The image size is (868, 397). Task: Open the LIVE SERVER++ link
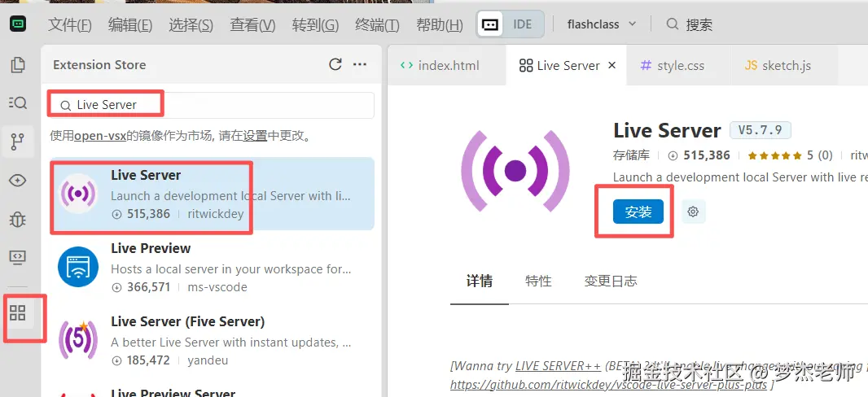coord(558,366)
